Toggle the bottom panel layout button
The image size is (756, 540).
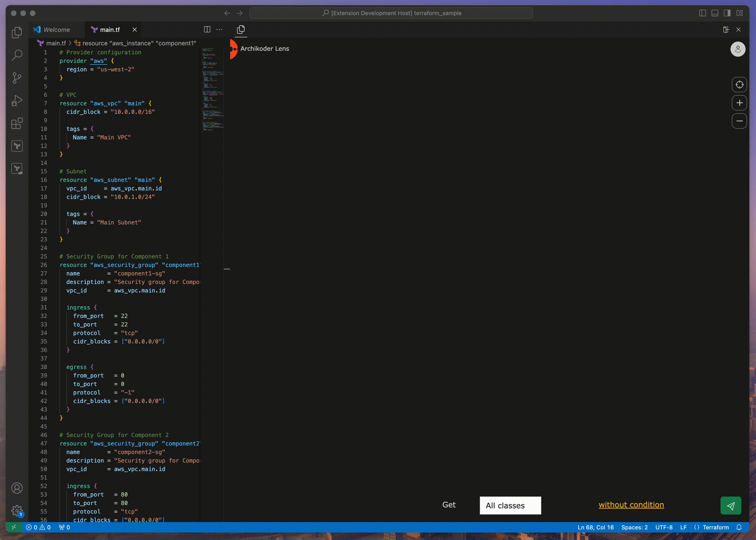pyautogui.click(x=715, y=13)
